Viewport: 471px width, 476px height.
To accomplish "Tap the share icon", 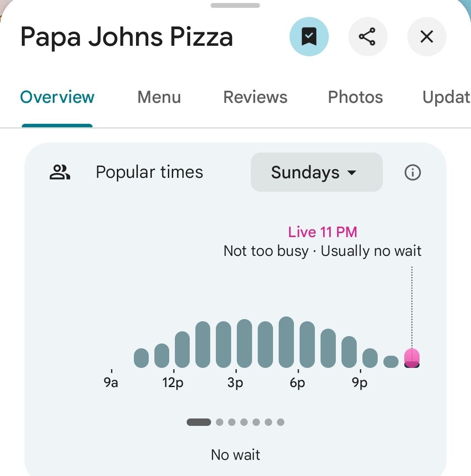I will point(368,37).
